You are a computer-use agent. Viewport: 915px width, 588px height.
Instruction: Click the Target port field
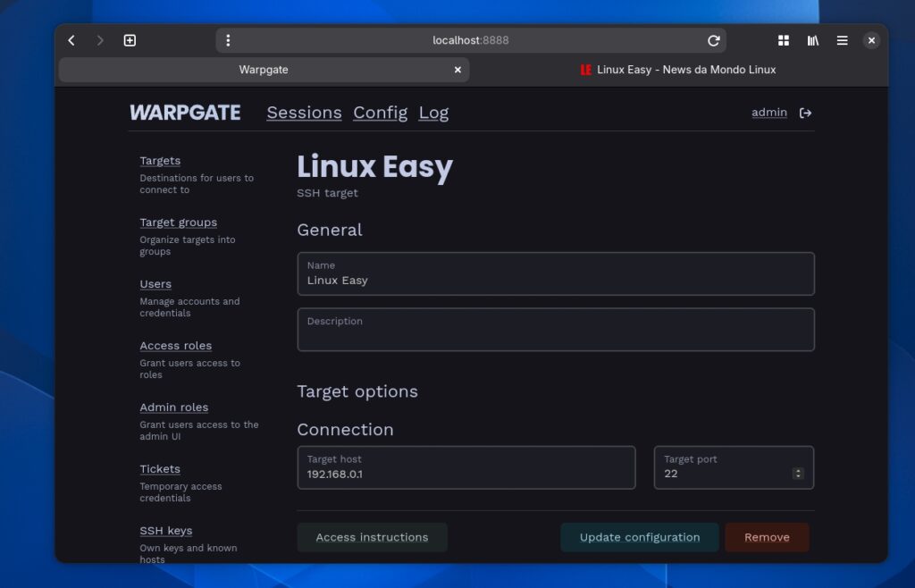734,467
